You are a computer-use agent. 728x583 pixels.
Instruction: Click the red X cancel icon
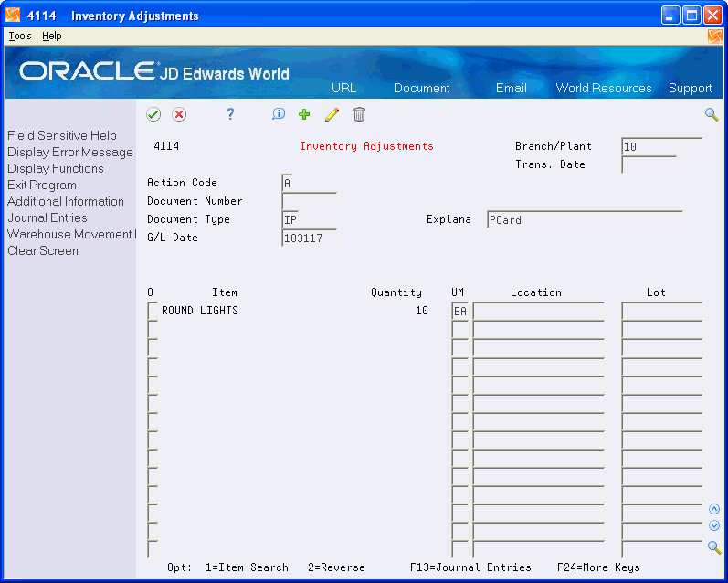point(179,114)
